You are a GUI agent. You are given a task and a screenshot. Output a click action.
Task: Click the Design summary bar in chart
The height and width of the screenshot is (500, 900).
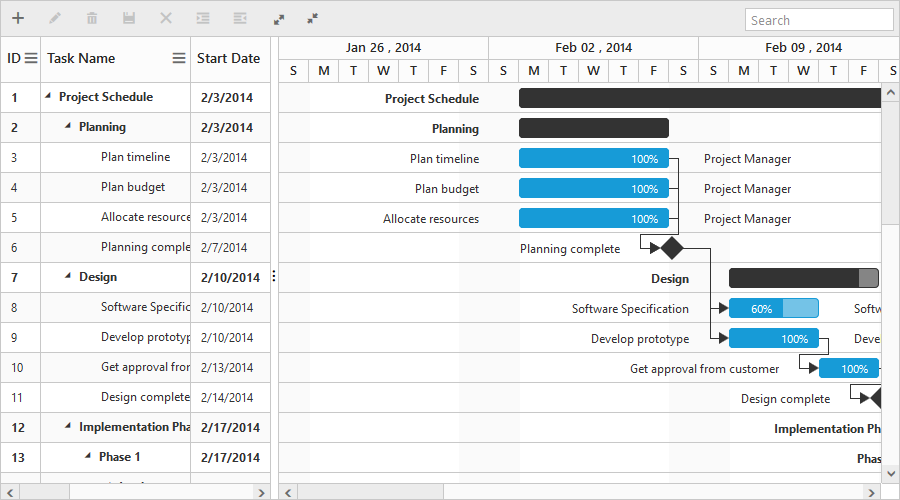804,278
